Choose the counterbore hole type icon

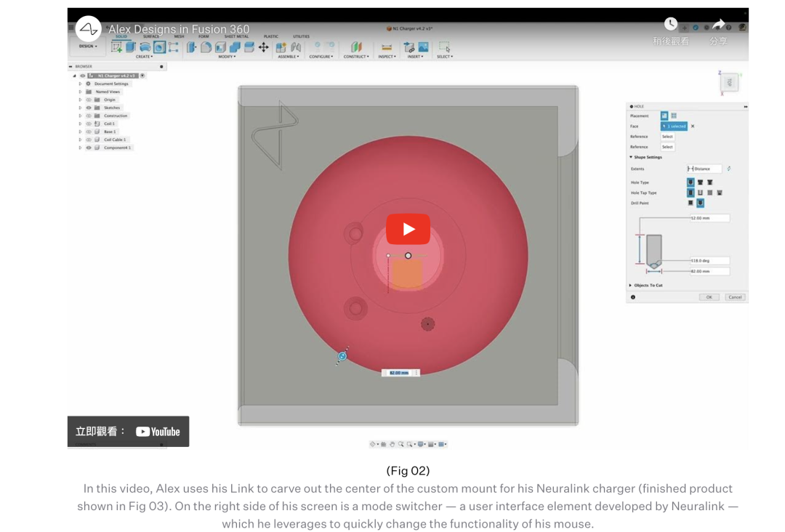[x=701, y=182]
